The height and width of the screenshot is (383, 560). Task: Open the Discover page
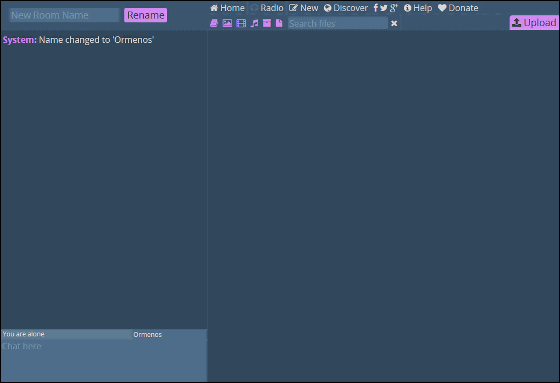[346, 8]
